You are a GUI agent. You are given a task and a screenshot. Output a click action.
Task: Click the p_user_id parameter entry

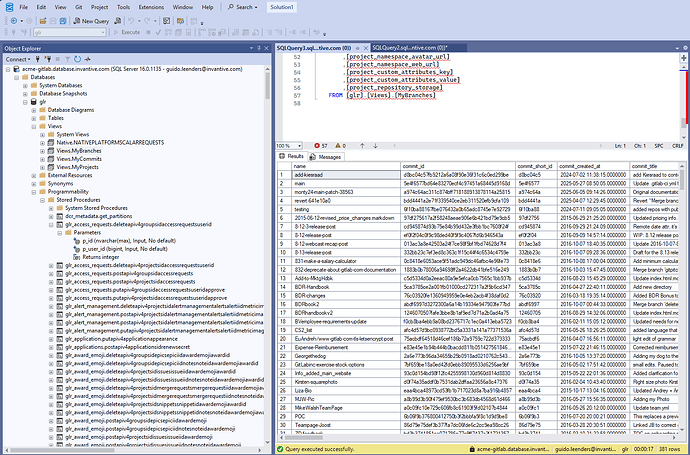(127, 249)
